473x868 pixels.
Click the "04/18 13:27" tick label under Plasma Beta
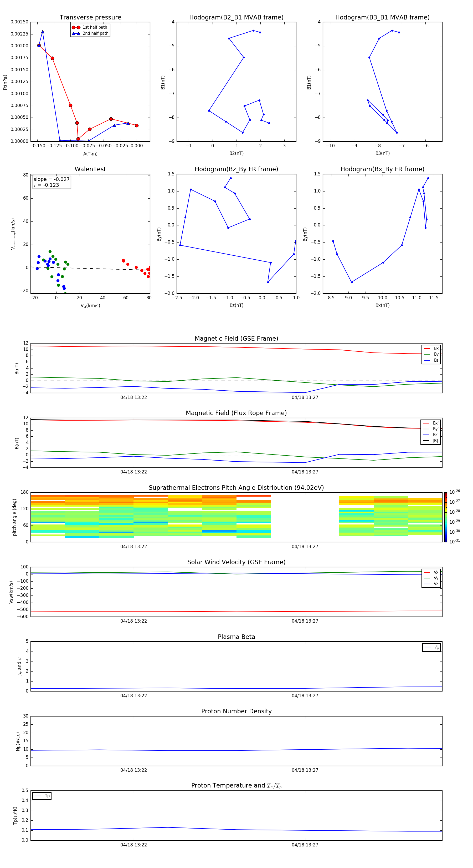tap(305, 696)
